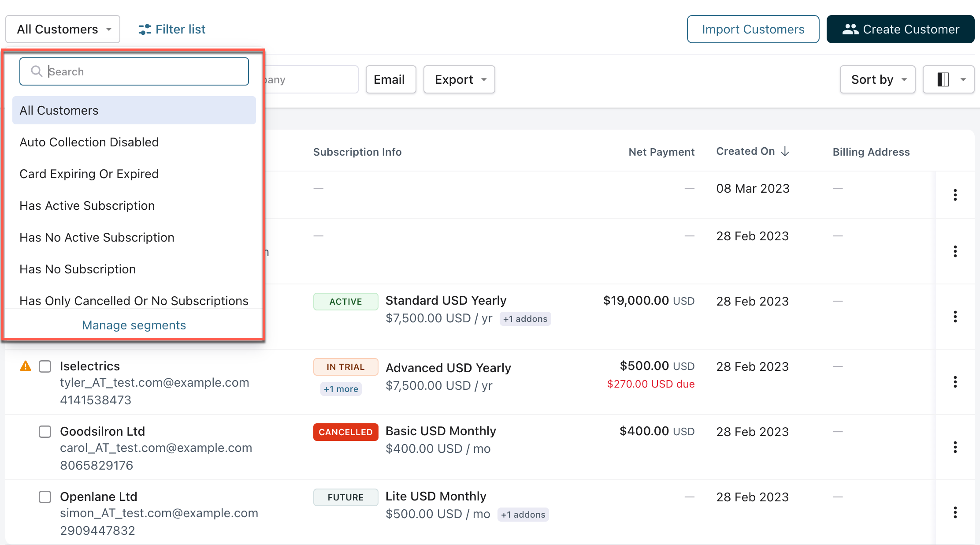Open the three-dot menu for the Standard USD Yearly row
This screenshot has width=980, height=545.
coord(955,317)
